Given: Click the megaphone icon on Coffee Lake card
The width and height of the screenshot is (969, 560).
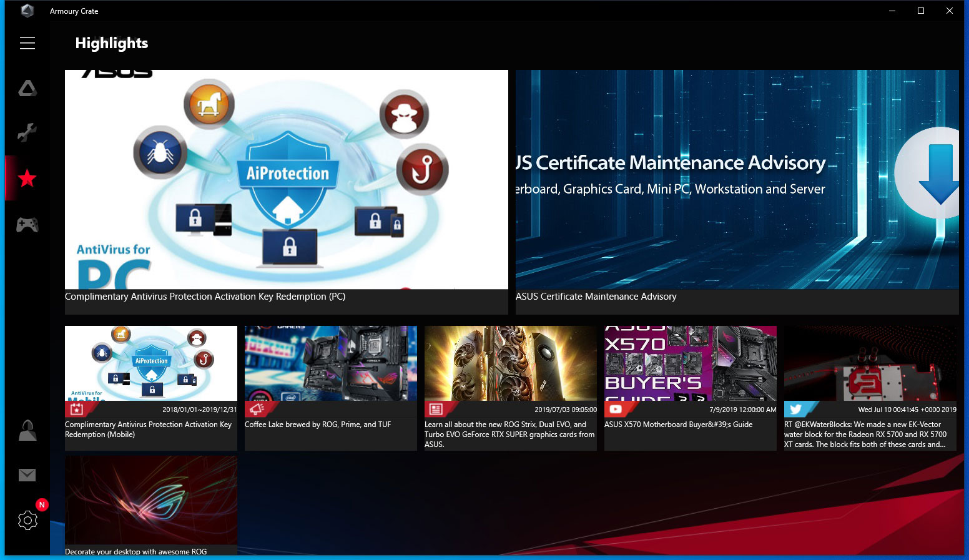Looking at the screenshot, I should click(256, 409).
